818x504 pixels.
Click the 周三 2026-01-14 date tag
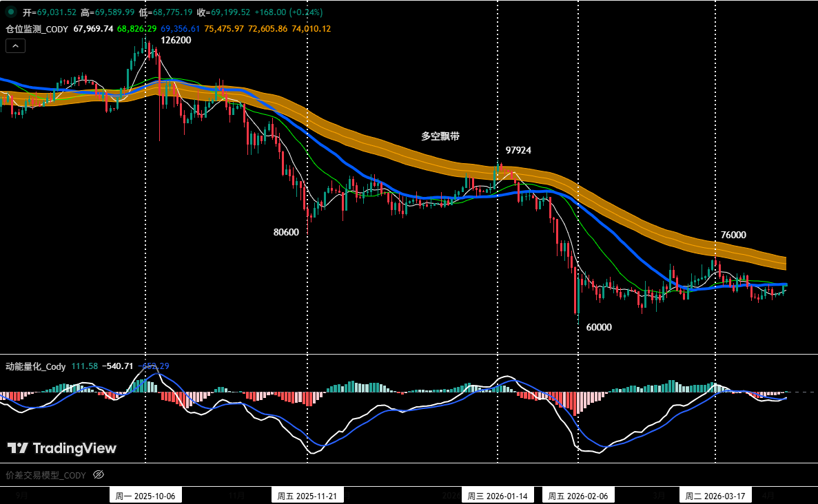498,495
